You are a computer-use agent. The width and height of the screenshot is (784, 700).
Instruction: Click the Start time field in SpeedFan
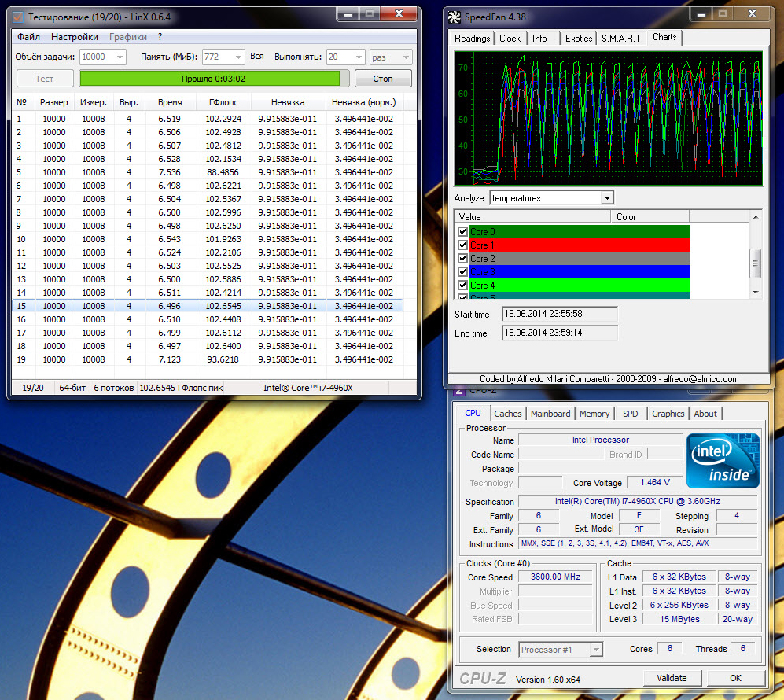[x=560, y=314]
